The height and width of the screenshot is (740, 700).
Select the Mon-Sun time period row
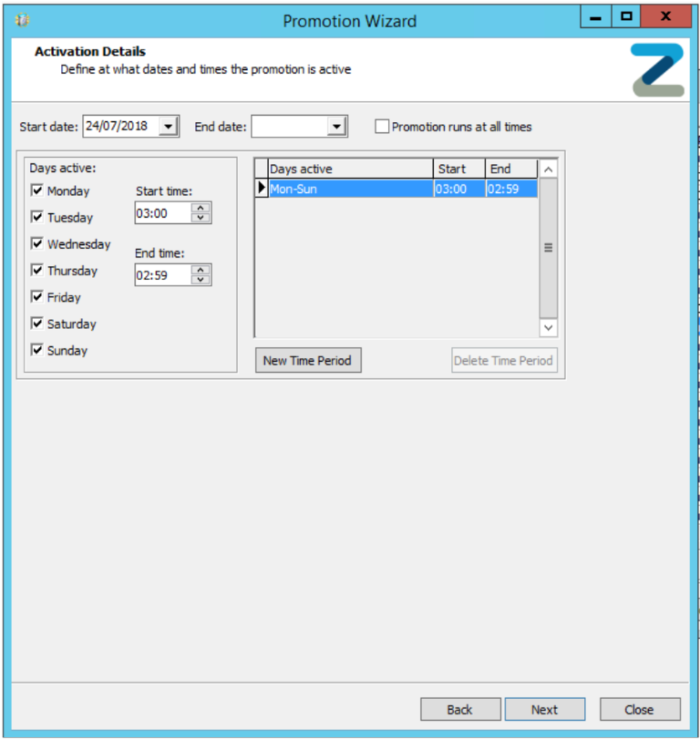click(x=350, y=189)
